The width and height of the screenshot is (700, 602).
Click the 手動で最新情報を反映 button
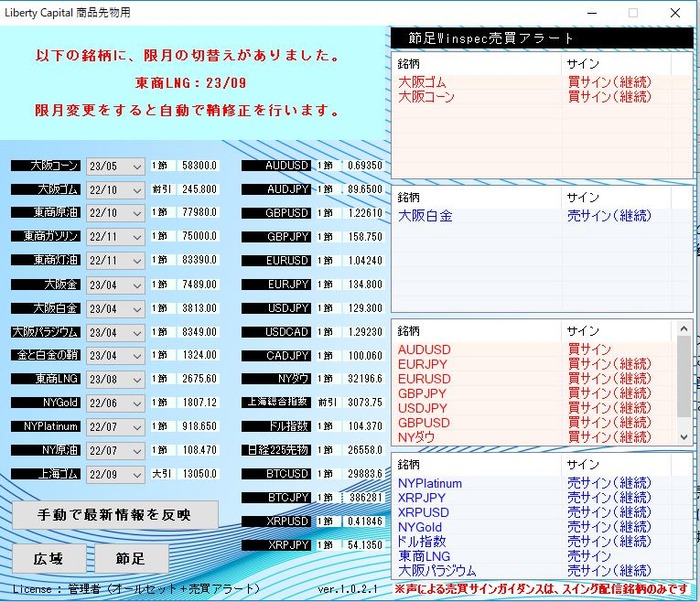(x=115, y=515)
